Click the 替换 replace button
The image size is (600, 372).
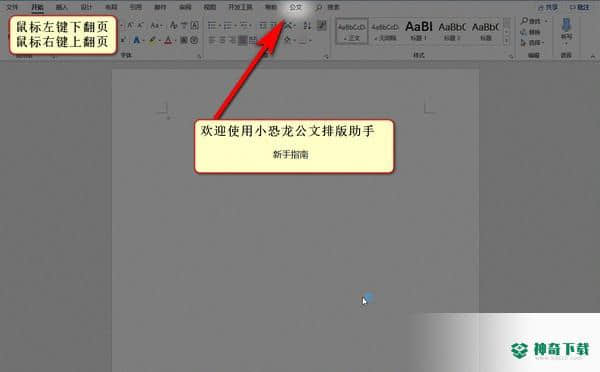[531, 32]
